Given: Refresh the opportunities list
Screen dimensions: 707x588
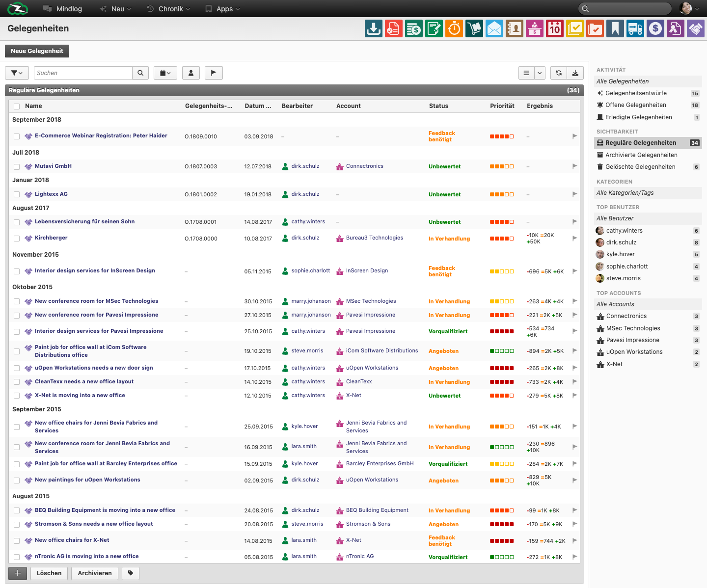Looking at the screenshot, I should tap(559, 73).
